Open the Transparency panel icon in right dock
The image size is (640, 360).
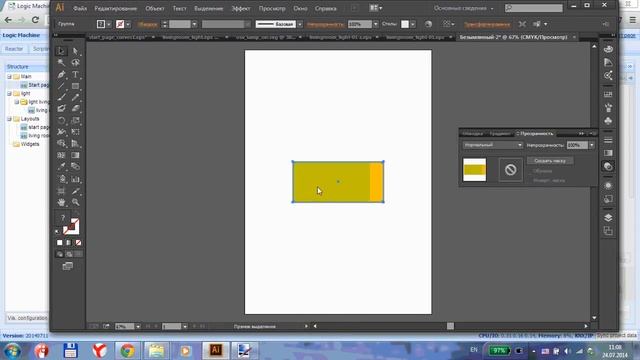tap(608, 167)
